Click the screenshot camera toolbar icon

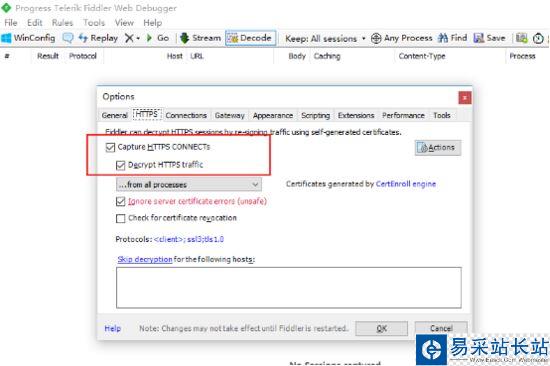522,38
